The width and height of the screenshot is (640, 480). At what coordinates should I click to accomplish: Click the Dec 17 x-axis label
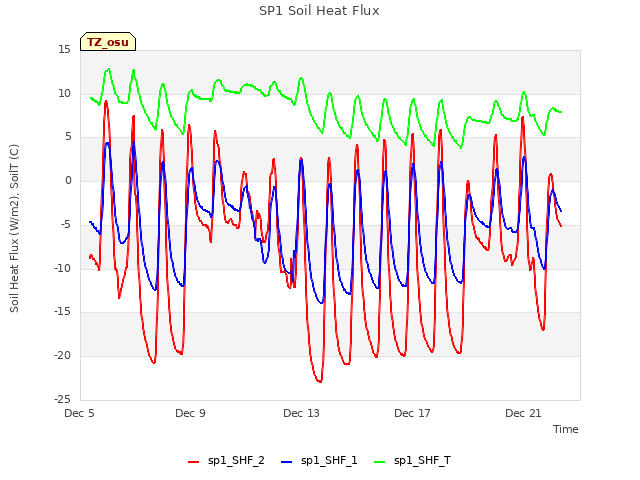click(412, 413)
